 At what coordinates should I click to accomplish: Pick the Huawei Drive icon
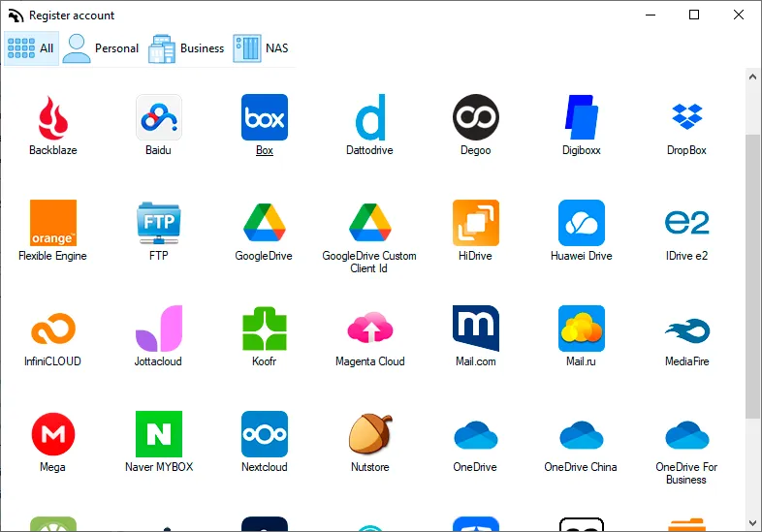pos(582,223)
